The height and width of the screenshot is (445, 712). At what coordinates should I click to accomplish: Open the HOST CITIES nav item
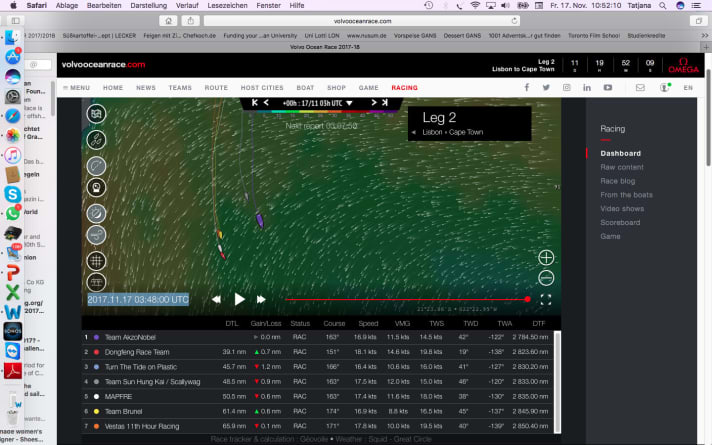point(262,88)
